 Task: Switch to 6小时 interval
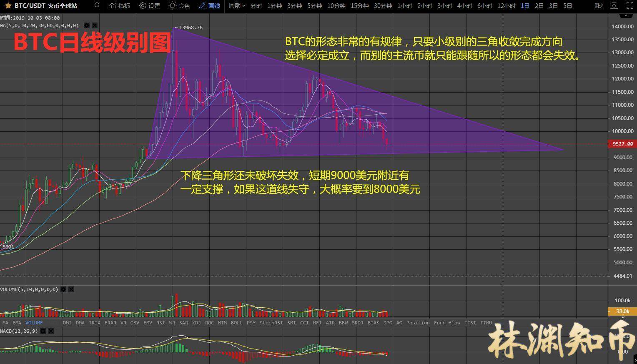click(x=484, y=6)
